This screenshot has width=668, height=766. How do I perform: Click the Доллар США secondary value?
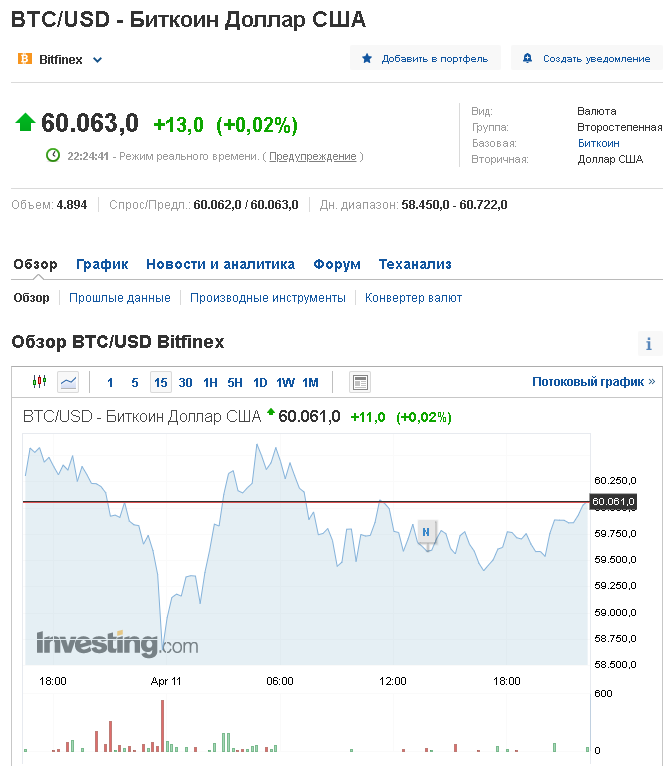pyautogui.click(x=610, y=159)
